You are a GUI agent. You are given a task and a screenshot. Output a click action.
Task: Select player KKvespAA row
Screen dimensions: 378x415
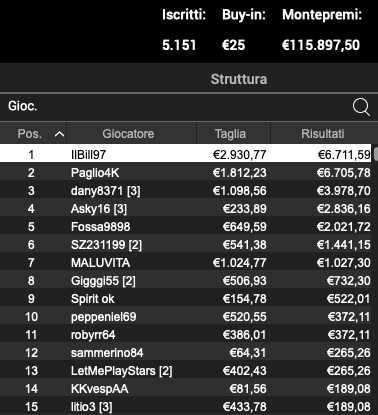click(x=186, y=388)
